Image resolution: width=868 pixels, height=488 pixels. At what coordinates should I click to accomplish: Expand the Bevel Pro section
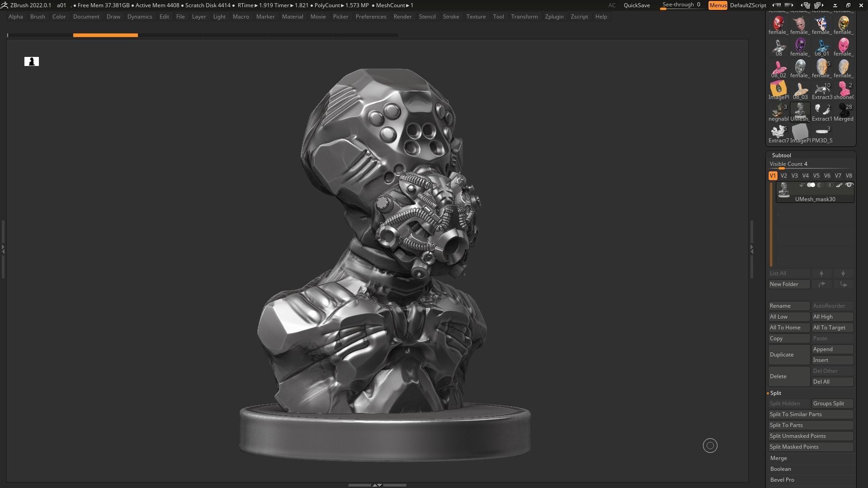click(x=782, y=480)
